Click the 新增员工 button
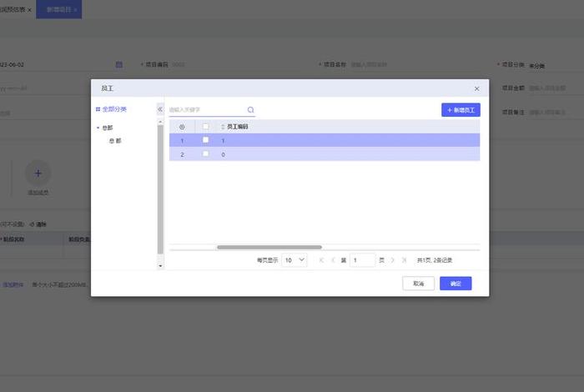Screen dimensions: 584x392 [x=461, y=110]
